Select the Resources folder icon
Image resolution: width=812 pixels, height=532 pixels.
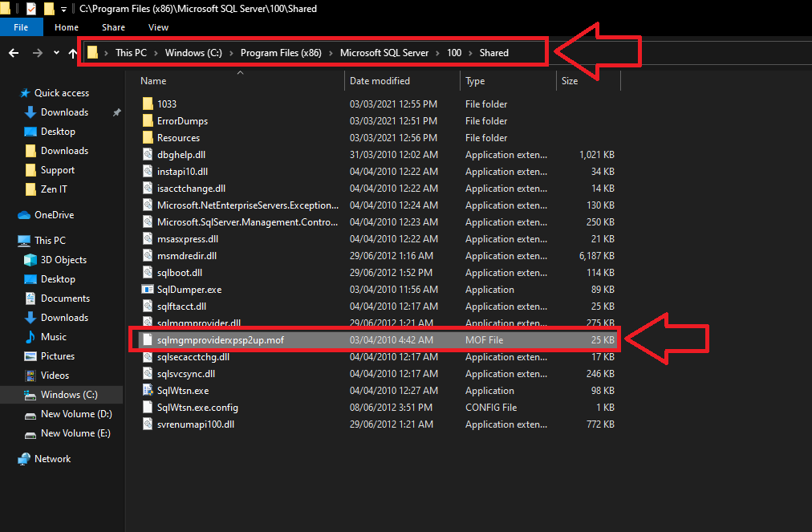pos(148,137)
